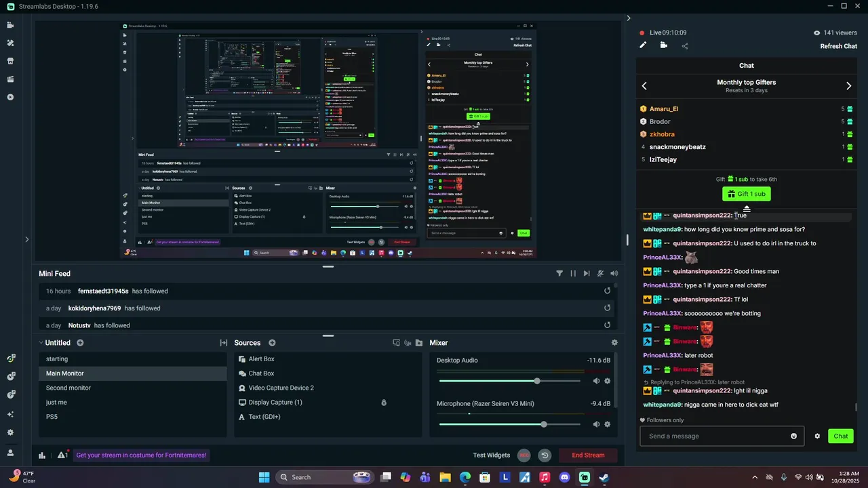Select the starting scene
The image size is (868, 488).
(x=132, y=359)
